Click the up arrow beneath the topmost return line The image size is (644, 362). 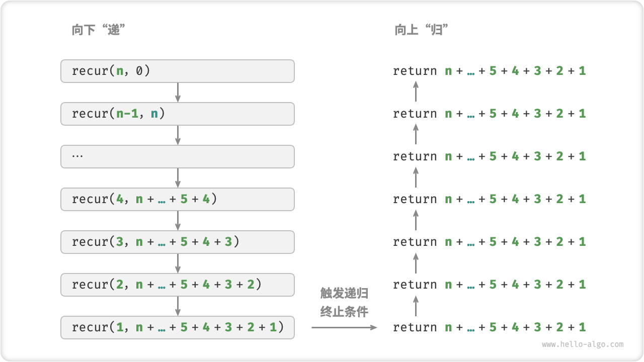416,92
